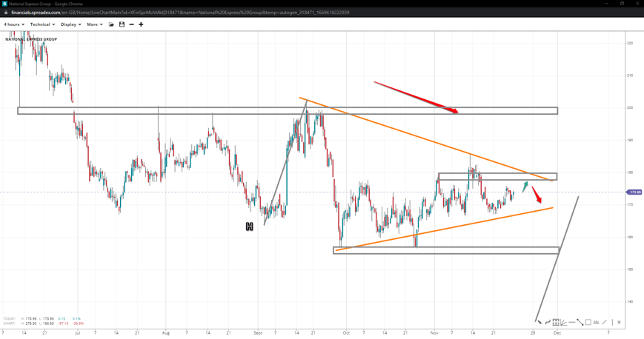Select the arrow drawing tool

point(539,322)
